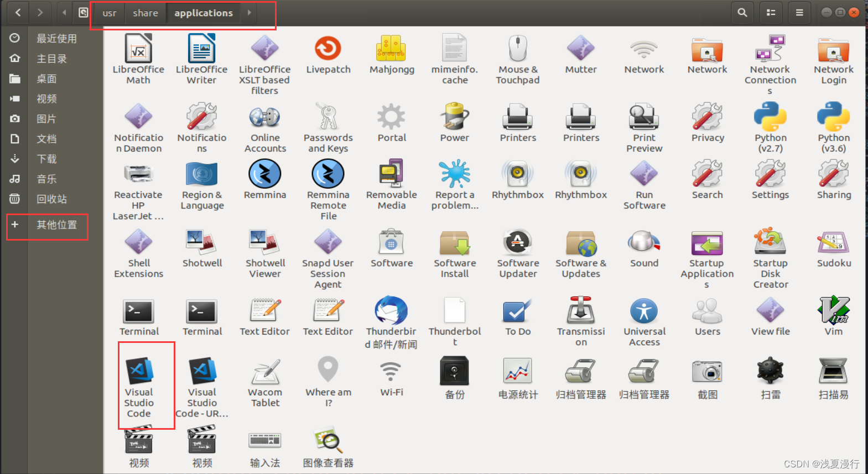Click the Wi-Fi settings icon
Image resolution: width=868 pixels, height=474 pixels.
tap(392, 371)
